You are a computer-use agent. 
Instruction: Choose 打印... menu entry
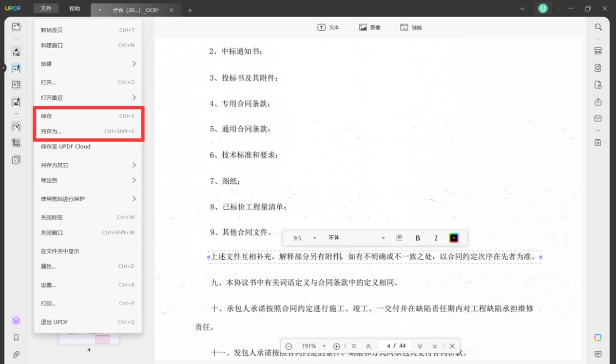click(88, 303)
